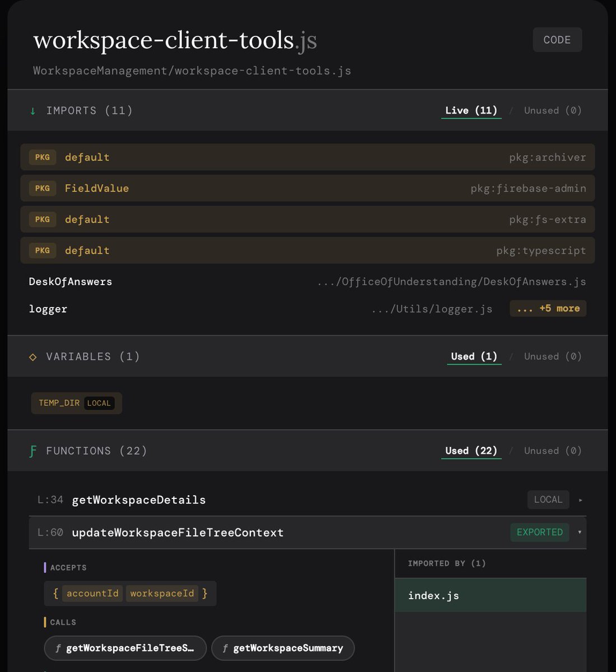Collapse the updateWorkspaceFileTreeContext function details
Screen dimensions: 616x672
pos(580,533)
